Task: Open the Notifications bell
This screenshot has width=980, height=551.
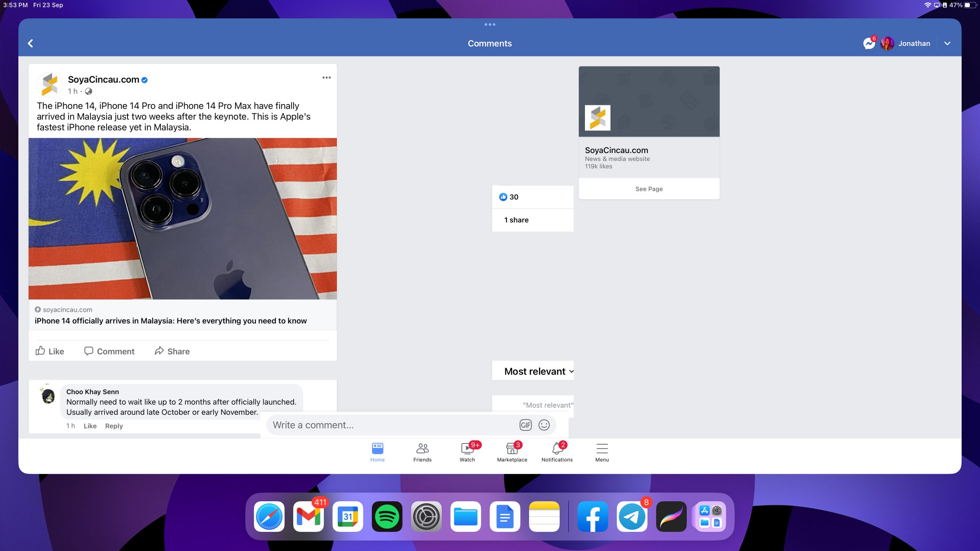Action: (x=557, y=452)
